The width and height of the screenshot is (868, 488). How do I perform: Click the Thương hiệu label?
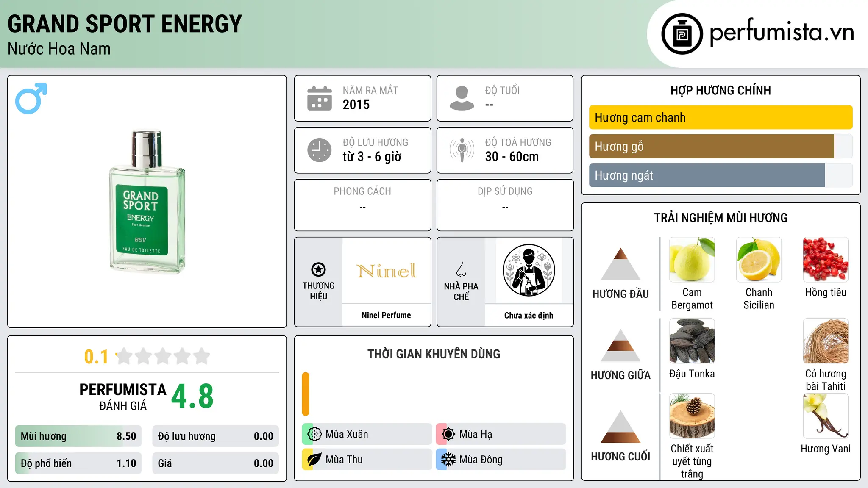318,291
